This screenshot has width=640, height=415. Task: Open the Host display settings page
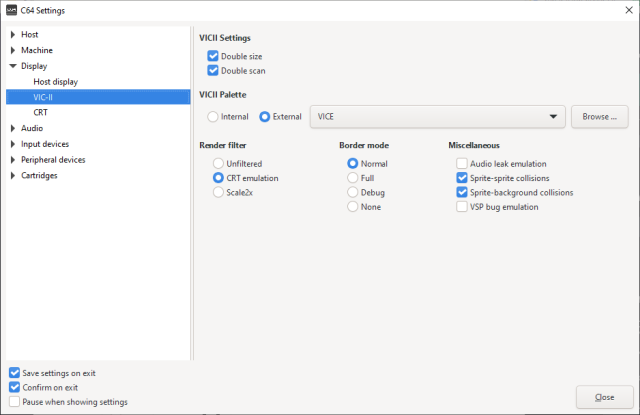(x=55, y=82)
